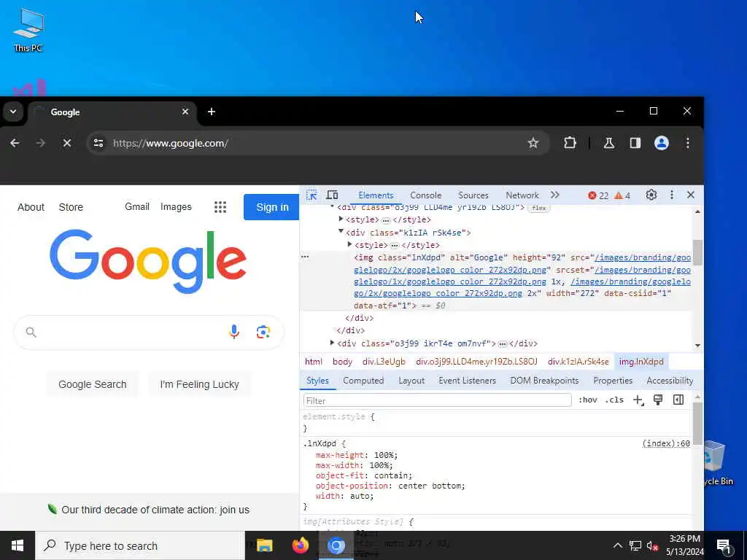Open the Chrome profile avatar

click(x=661, y=143)
